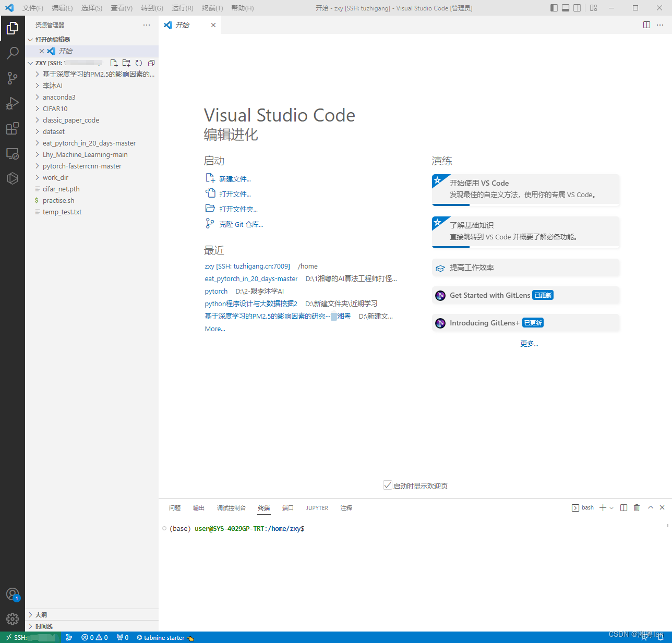Toggle secondary side bar layout icon

(x=577, y=8)
